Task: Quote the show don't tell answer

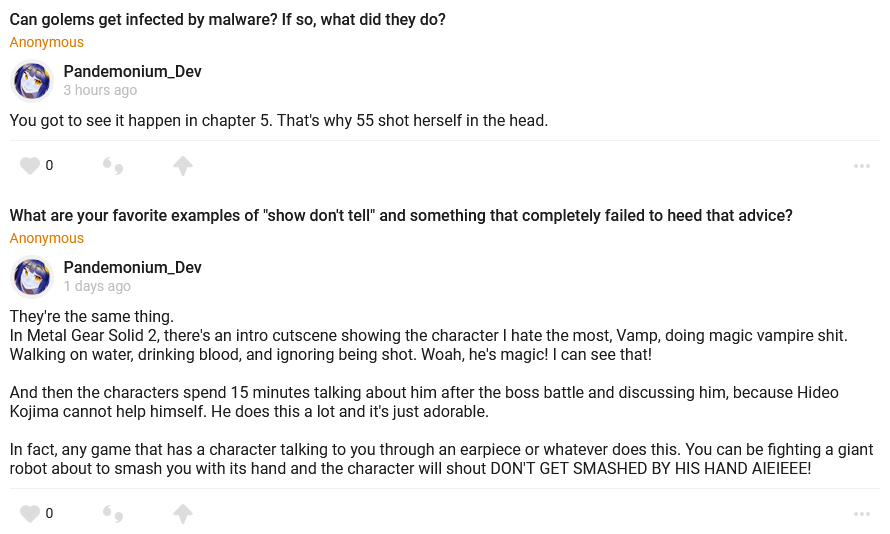Action: (x=113, y=514)
